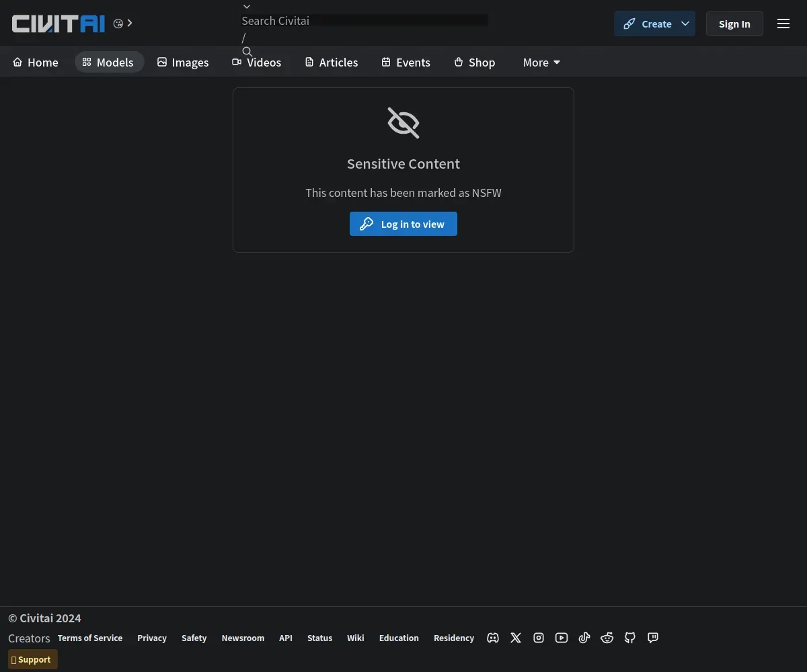Image resolution: width=807 pixels, height=672 pixels.
Task: Open the Articles tab
Action: (x=332, y=62)
